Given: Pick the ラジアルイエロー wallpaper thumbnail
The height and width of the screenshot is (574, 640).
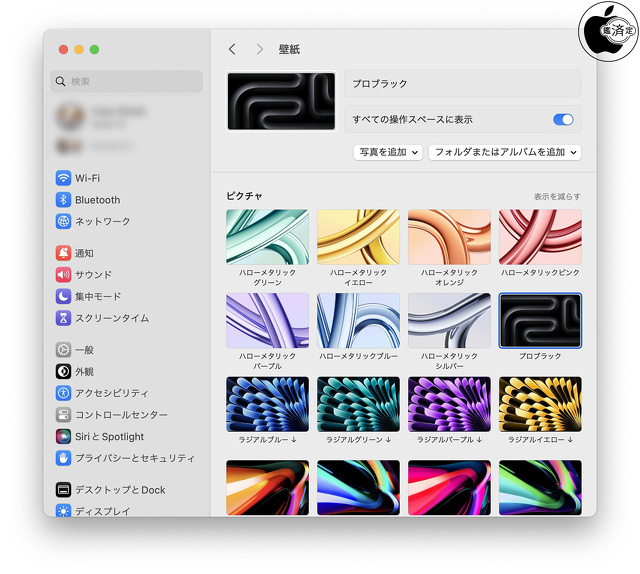Looking at the screenshot, I should pyautogui.click(x=540, y=404).
